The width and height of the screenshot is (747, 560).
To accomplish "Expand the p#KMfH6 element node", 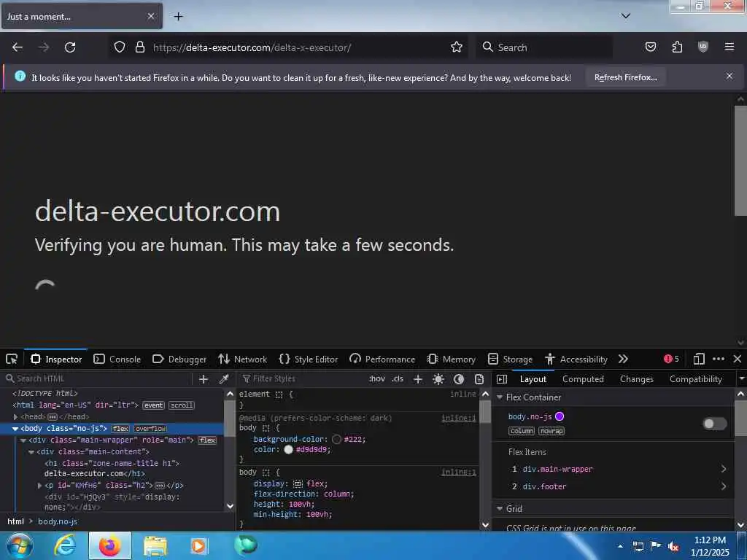I will pyautogui.click(x=40, y=485).
